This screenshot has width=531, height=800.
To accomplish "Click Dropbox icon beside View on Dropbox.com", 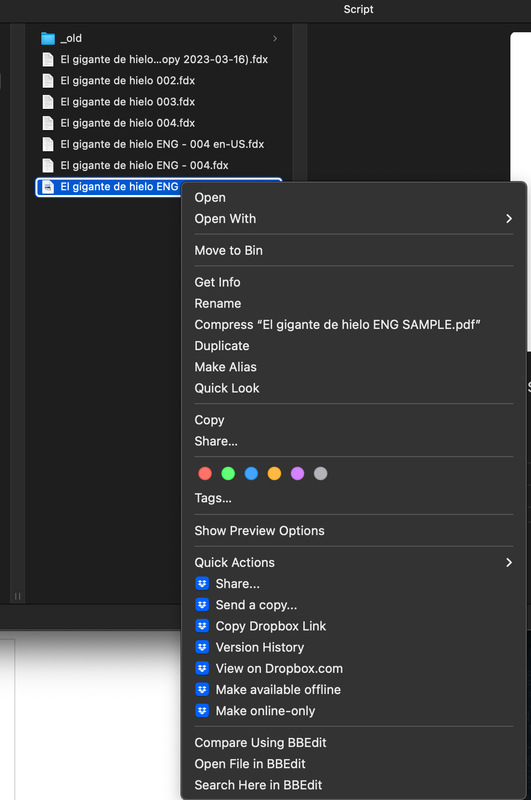I will click(203, 668).
